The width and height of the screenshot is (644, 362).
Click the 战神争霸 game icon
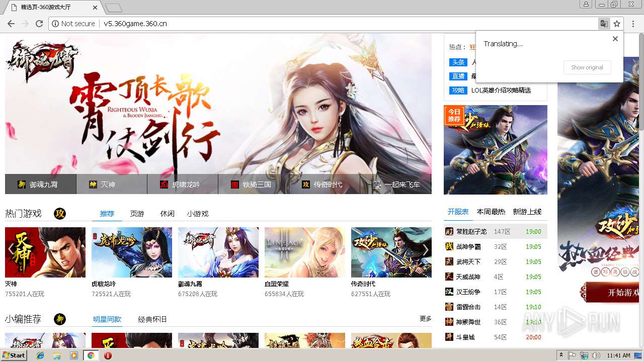[x=449, y=246]
